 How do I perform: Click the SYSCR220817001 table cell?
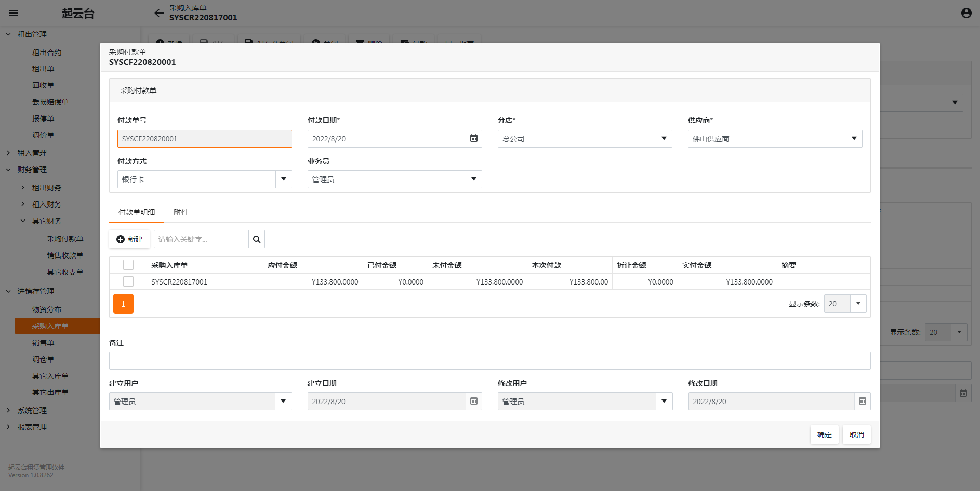[x=205, y=282]
